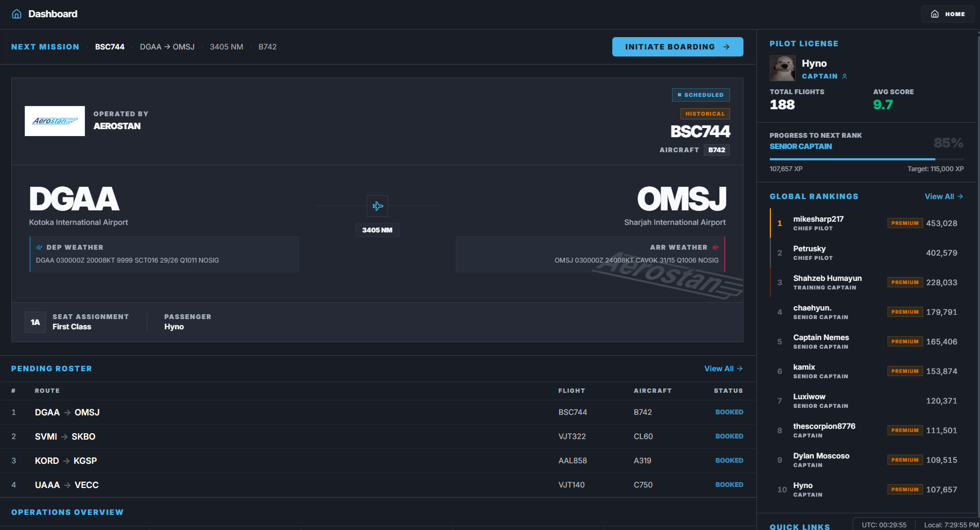This screenshot has width=980, height=530.
Task: Click the arrival METAR text for OMSJ
Action: pyautogui.click(x=636, y=260)
